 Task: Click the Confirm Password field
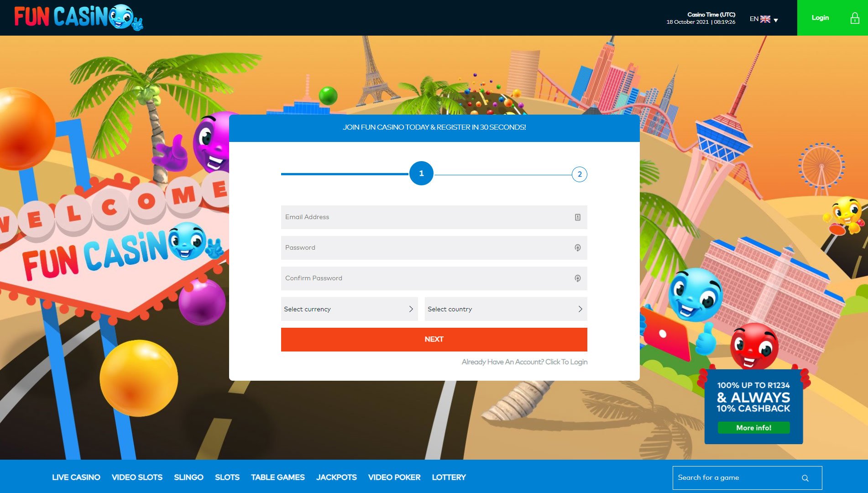tap(434, 278)
